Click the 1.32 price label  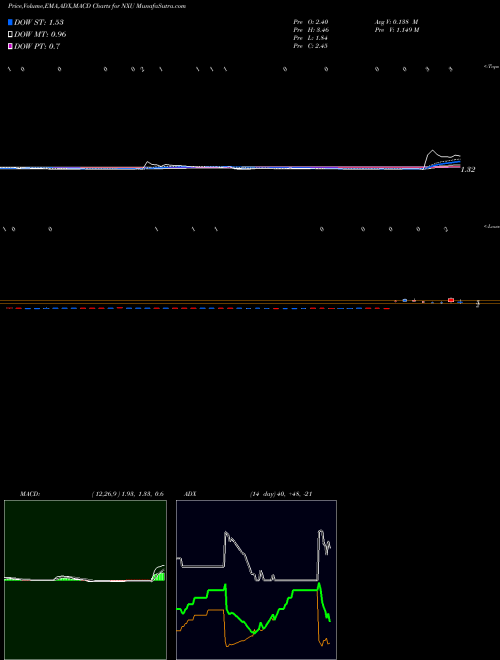pos(468,170)
